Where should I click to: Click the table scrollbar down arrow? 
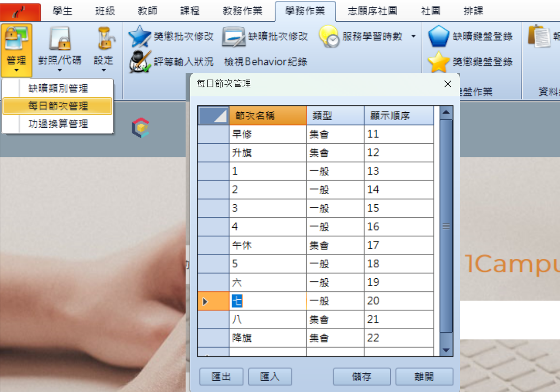446,350
